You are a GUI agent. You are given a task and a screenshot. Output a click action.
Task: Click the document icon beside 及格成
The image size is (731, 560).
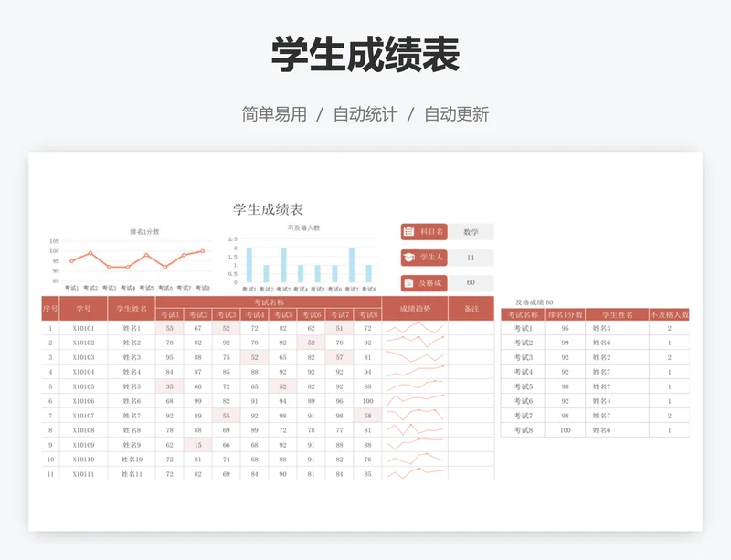(x=408, y=283)
